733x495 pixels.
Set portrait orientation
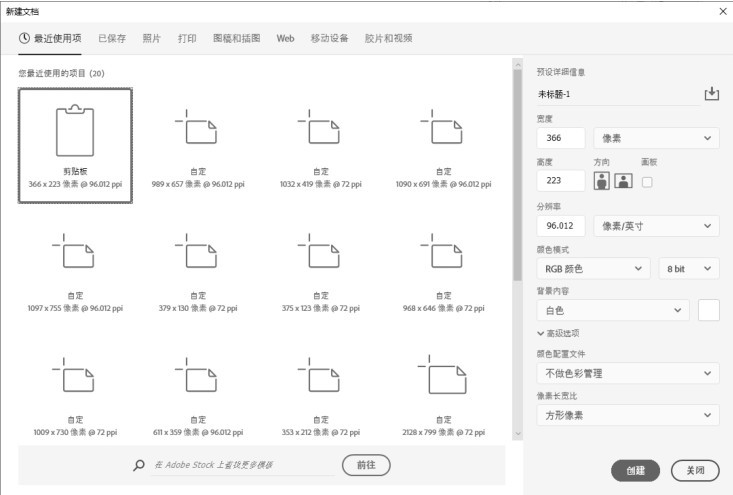[602, 180]
